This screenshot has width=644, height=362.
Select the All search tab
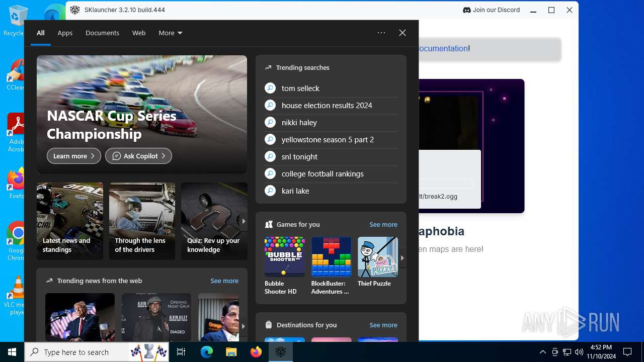point(41,33)
